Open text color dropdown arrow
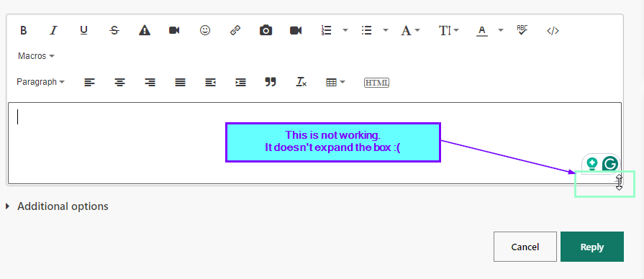Image resolution: width=644 pixels, height=279 pixels. tap(501, 30)
